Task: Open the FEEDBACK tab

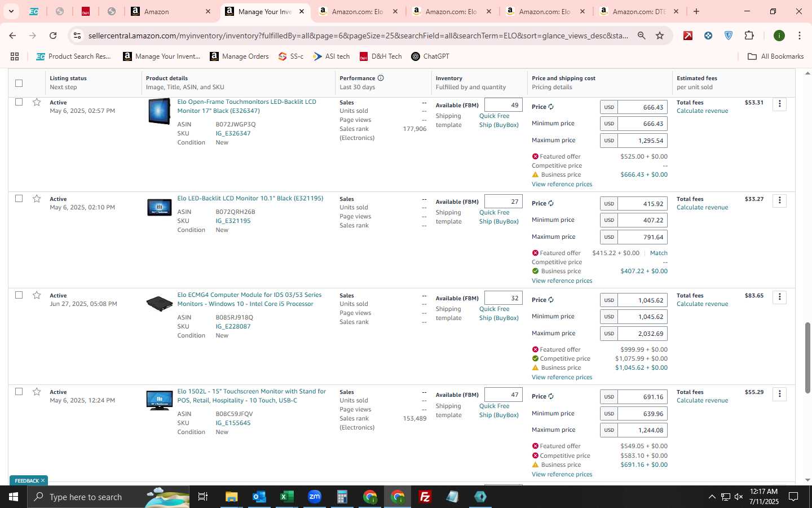Action: pyautogui.click(x=26, y=481)
